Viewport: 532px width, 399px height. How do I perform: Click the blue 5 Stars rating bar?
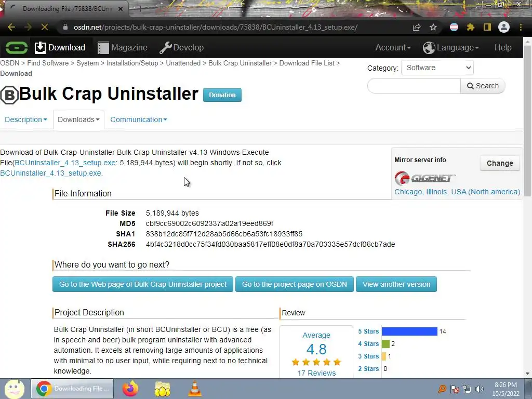[409, 331]
